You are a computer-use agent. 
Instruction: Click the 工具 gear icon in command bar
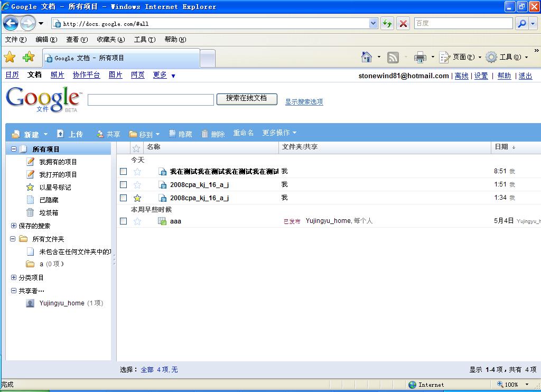(491, 57)
